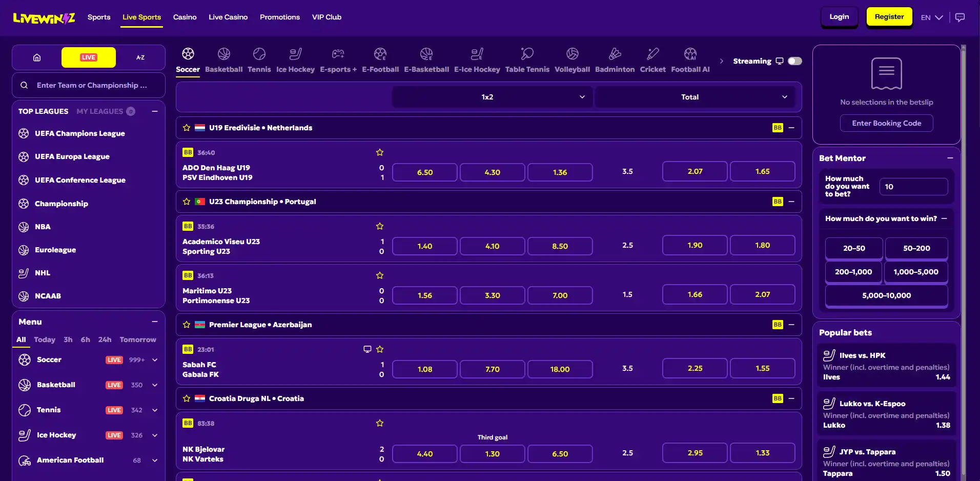This screenshot has width=980, height=481.
Task: Select the Table Tennis icon
Action: tap(527, 54)
